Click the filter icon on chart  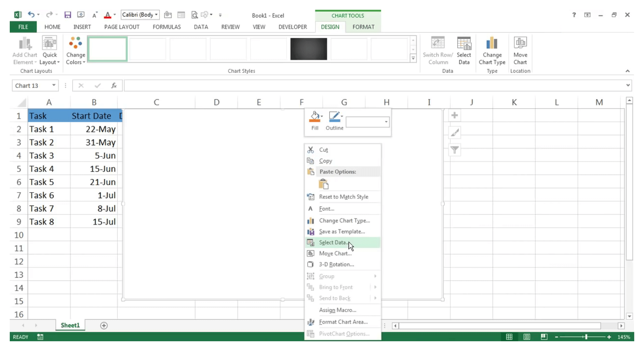(455, 149)
